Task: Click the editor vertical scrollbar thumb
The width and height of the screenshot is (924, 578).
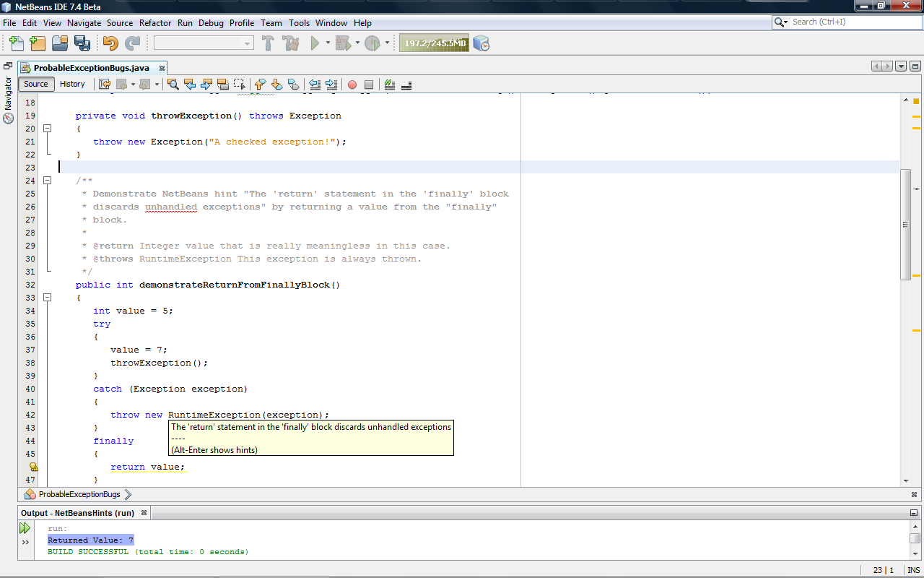Action: coord(906,225)
